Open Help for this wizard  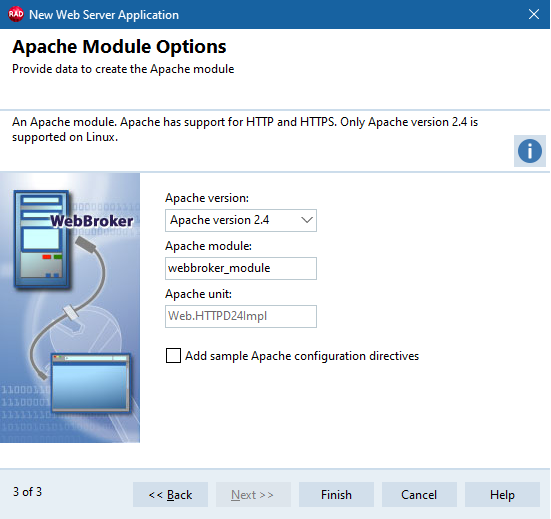point(502,495)
